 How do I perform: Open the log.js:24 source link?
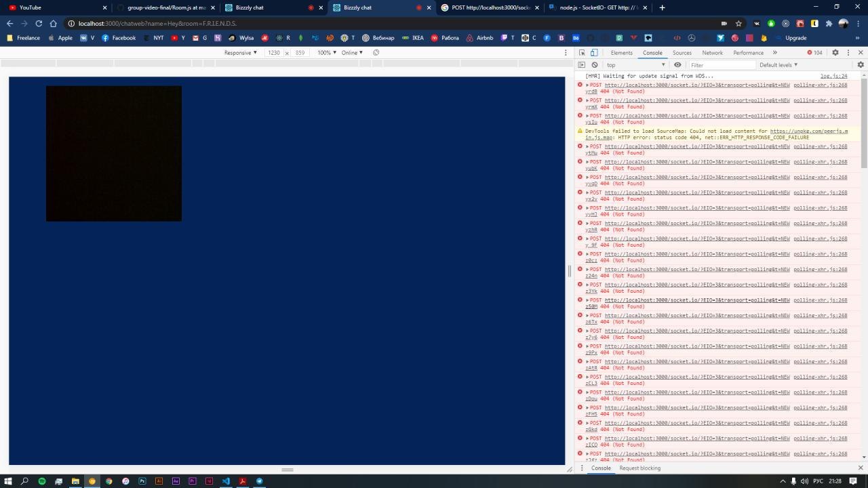pyautogui.click(x=833, y=76)
